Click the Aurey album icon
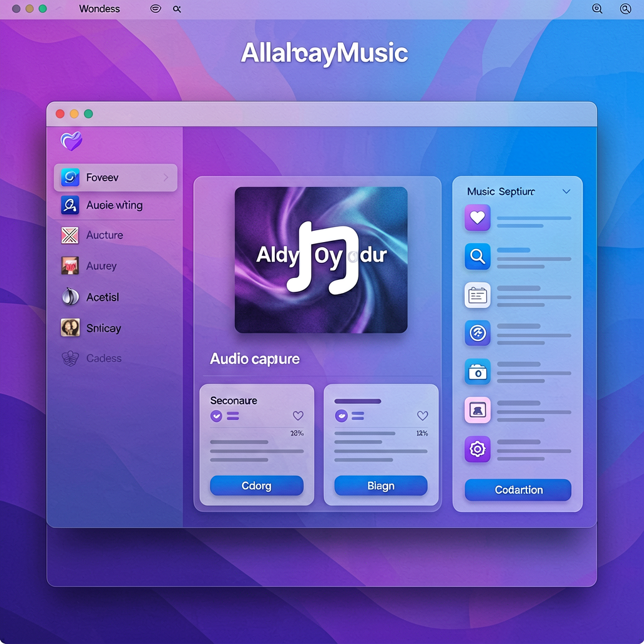Viewport: 644px width, 644px height. coord(70,266)
